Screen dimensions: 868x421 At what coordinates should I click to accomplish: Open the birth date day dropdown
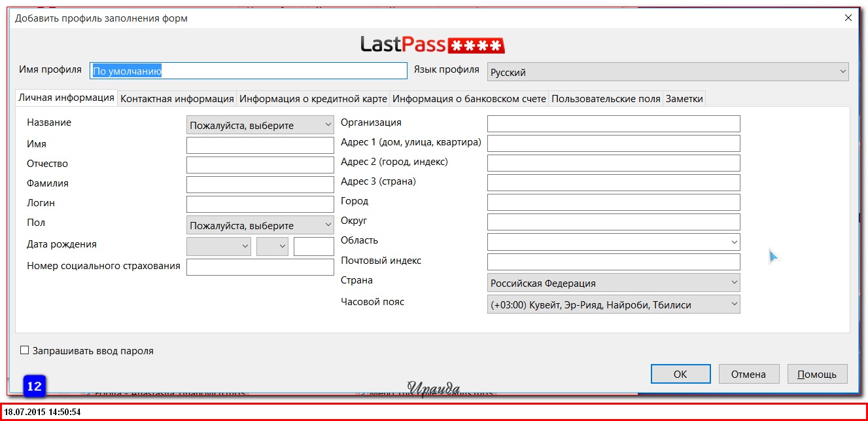pos(273,246)
